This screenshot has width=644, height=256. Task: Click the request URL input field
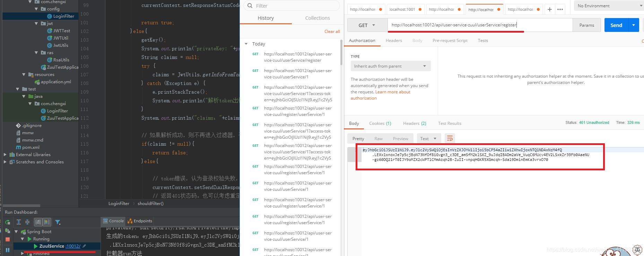coord(480,25)
